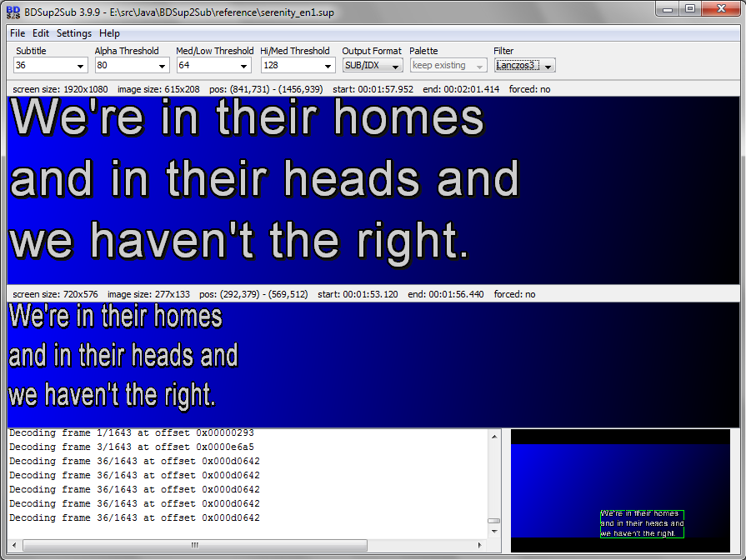
Task: Click source info 'image size: 615x208'
Action: pos(158,89)
